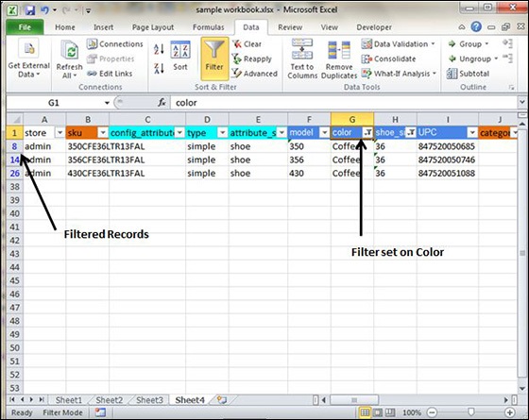The image size is (529, 420).
Task: Switch to Page Layout view button
Action: point(378,412)
